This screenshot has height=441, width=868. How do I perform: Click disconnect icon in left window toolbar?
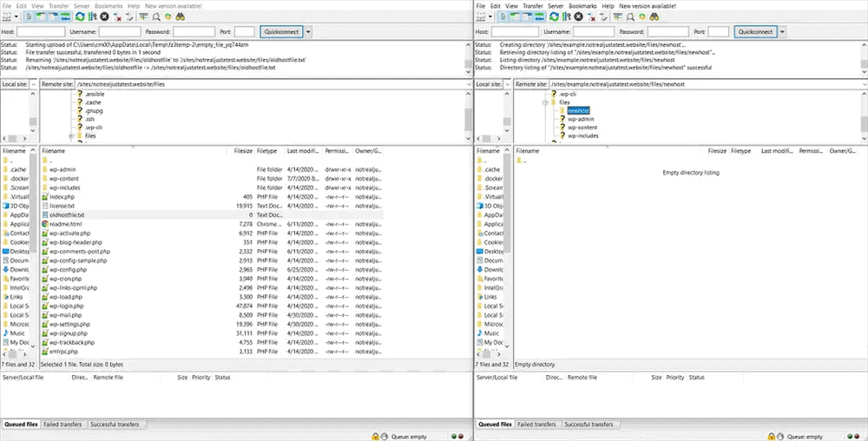(118, 16)
